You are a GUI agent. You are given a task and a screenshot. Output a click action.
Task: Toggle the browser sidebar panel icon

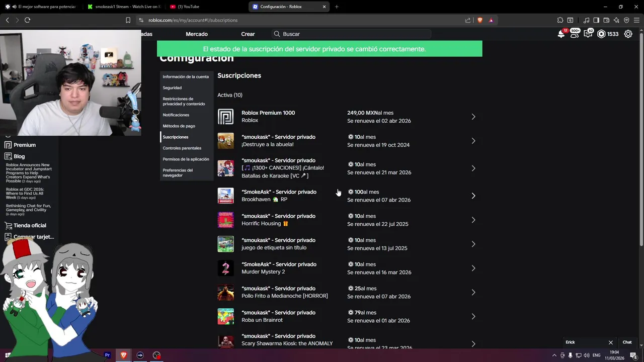[x=596, y=20]
